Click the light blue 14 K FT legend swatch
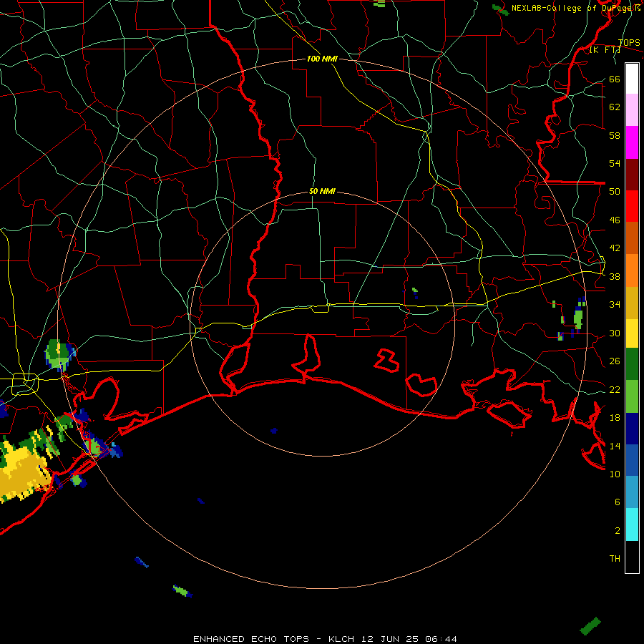The height and width of the screenshot is (644, 644). (632, 492)
